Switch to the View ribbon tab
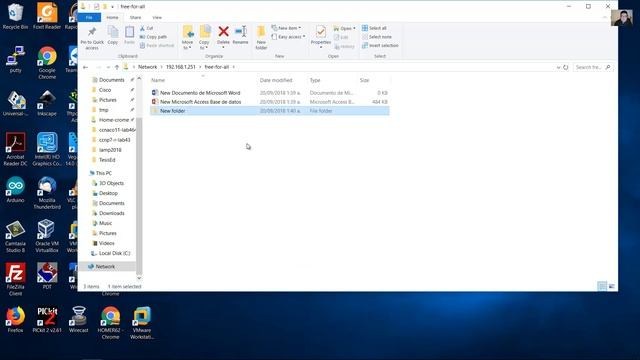640x360 pixels. (x=157, y=18)
